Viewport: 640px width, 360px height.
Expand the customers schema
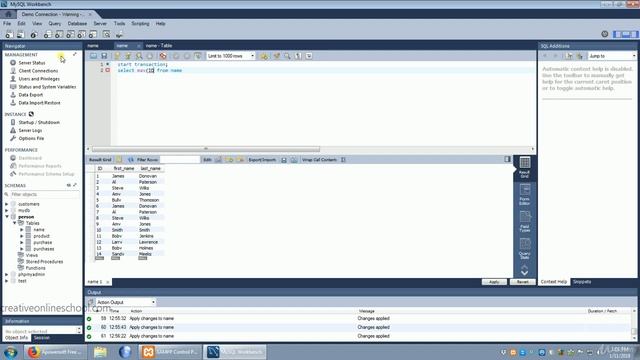[x=7, y=204]
